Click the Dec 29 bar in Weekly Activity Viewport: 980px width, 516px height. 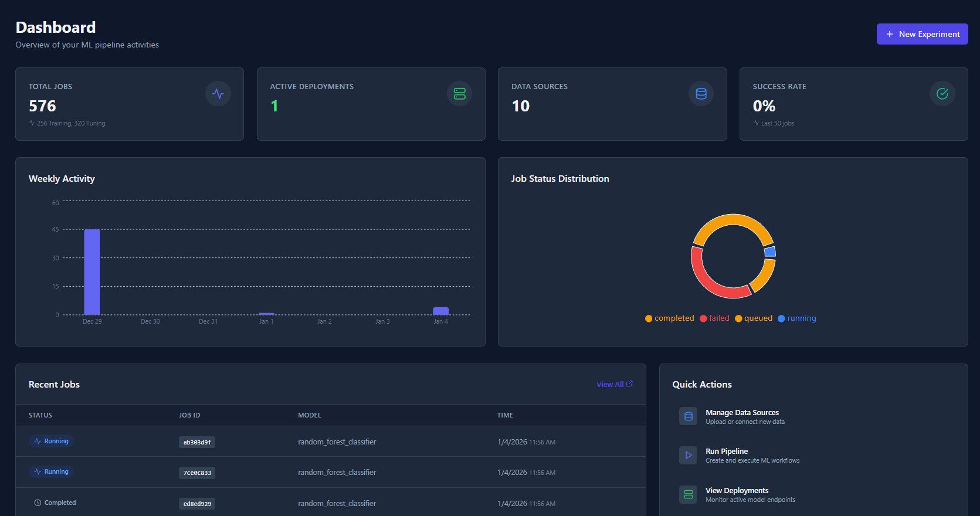(92, 272)
